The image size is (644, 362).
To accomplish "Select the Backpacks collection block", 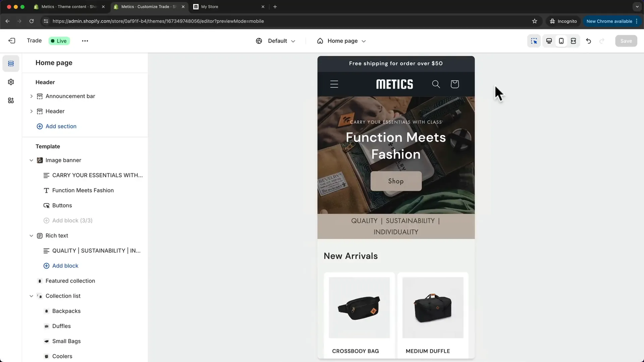I will 66,311.
